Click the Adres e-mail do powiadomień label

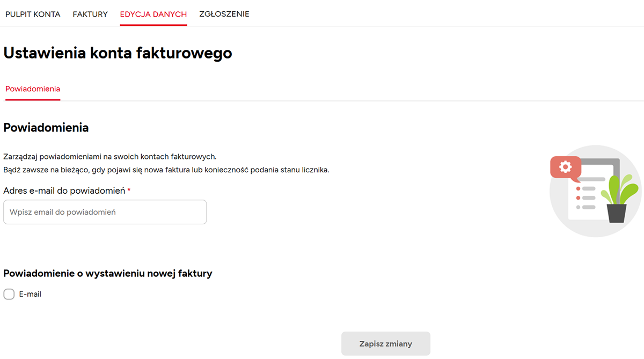64,191
